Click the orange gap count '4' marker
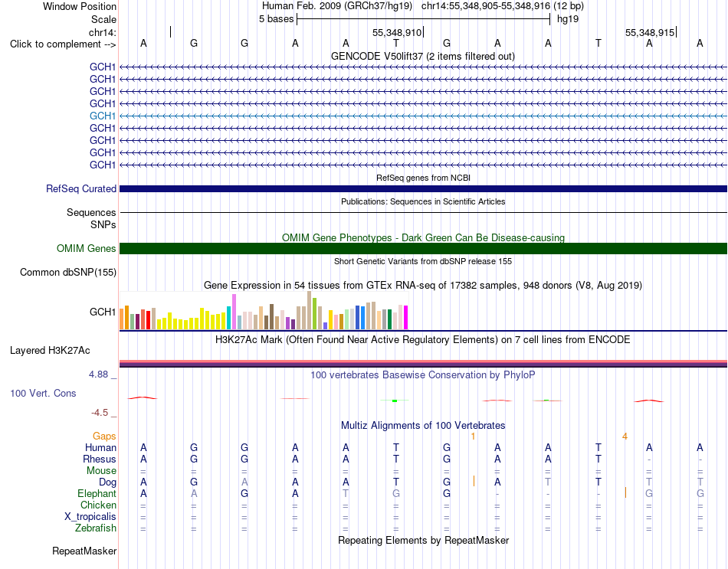728x569 pixels. 625,437
